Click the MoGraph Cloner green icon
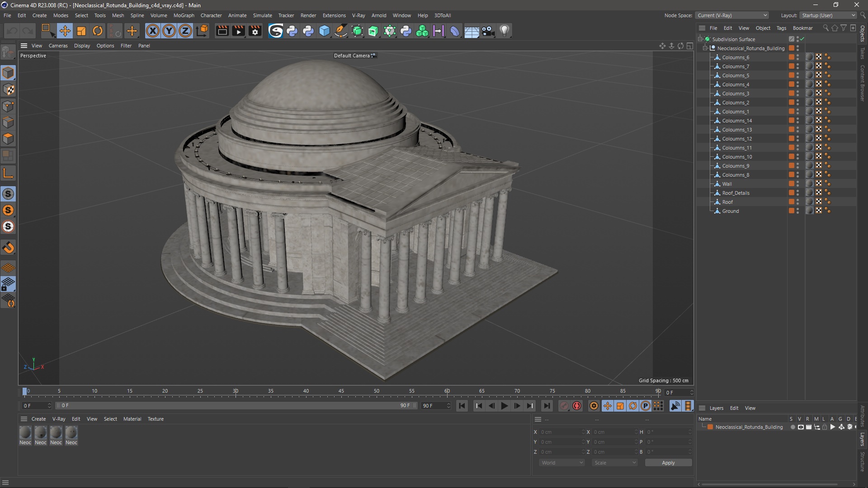Screen dimensions: 868x488 [x=422, y=31]
